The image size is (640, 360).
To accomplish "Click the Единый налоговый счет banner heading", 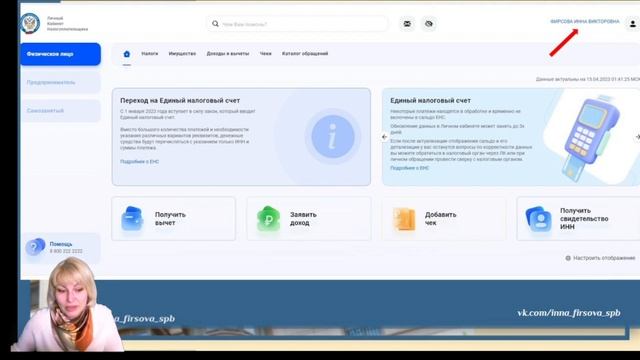I will click(430, 100).
